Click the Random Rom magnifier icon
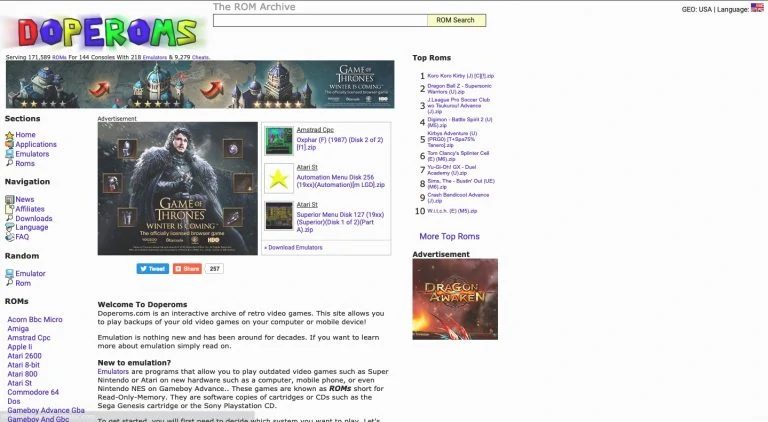The height and width of the screenshot is (422, 768). [x=9, y=283]
